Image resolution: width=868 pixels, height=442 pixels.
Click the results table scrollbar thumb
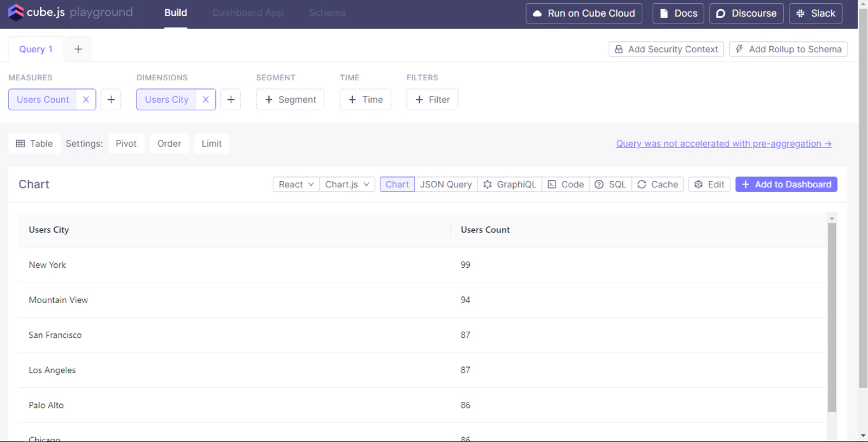pyautogui.click(x=832, y=318)
